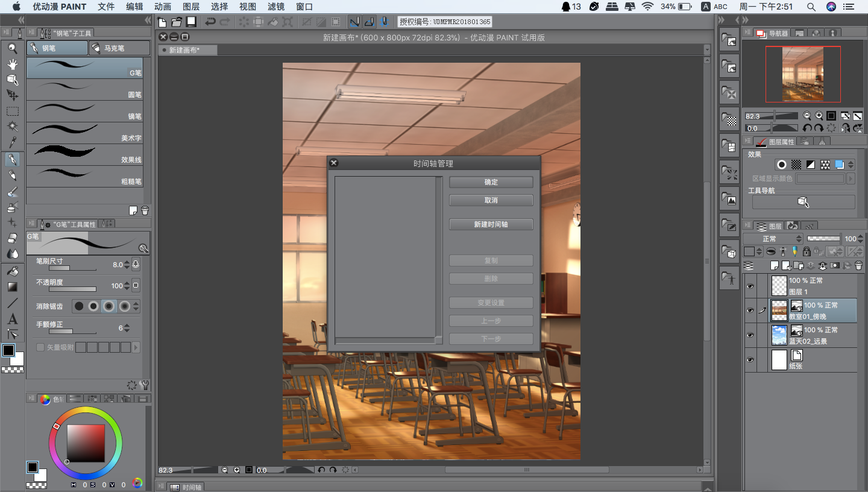Toggle the lock layer icon
This screenshot has height=492, width=868.
tap(806, 251)
